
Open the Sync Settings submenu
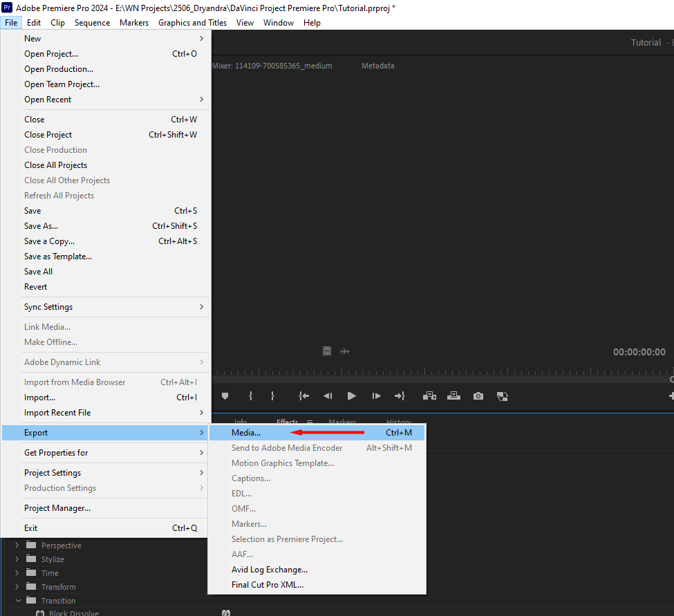(x=105, y=307)
